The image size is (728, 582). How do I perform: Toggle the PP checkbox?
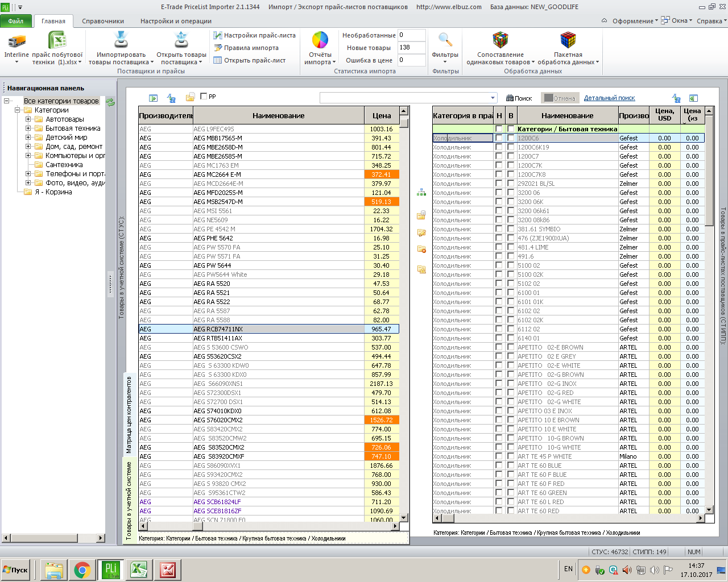(x=204, y=97)
